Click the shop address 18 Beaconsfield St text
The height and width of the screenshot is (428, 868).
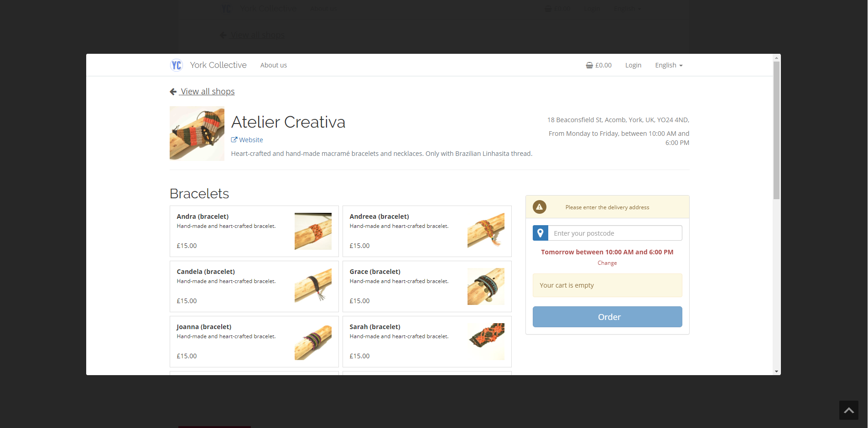(619, 120)
